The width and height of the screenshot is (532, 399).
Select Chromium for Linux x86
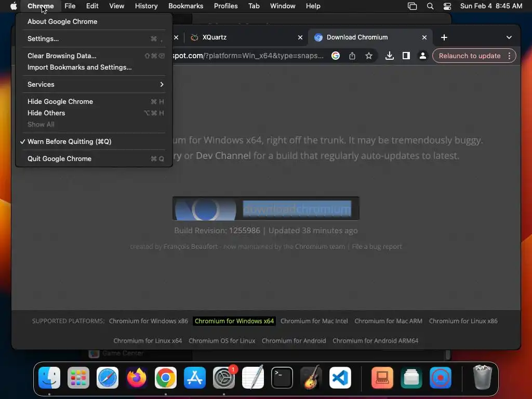click(463, 321)
